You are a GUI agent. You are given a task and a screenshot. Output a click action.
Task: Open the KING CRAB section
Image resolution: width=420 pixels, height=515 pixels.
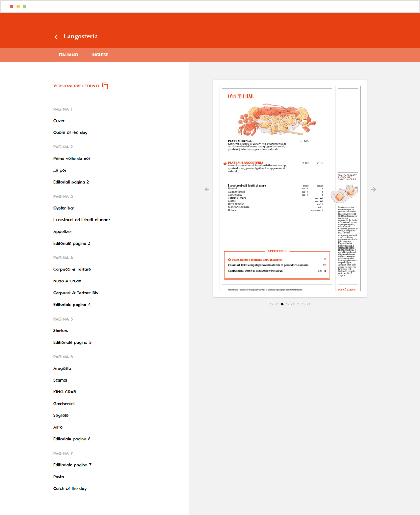pyautogui.click(x=64, y=392)
